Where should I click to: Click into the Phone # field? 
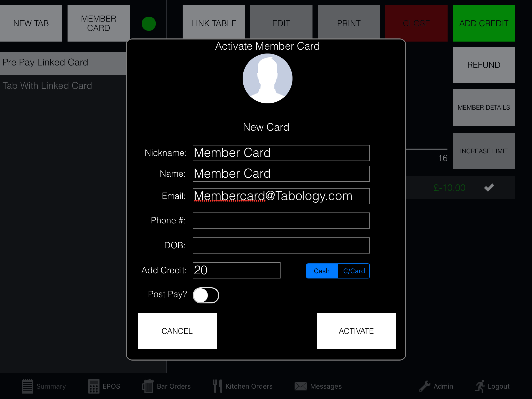(x=281, y=221)
